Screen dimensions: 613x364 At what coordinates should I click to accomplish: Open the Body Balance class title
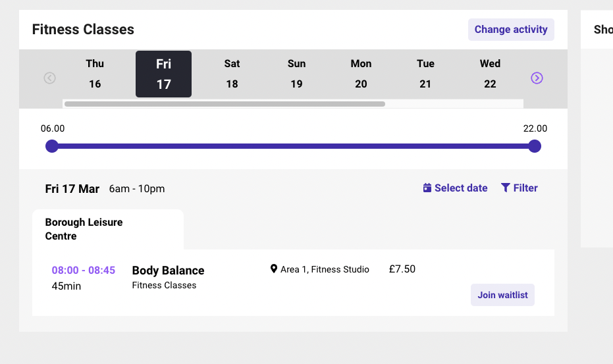[x=168, y=271]
